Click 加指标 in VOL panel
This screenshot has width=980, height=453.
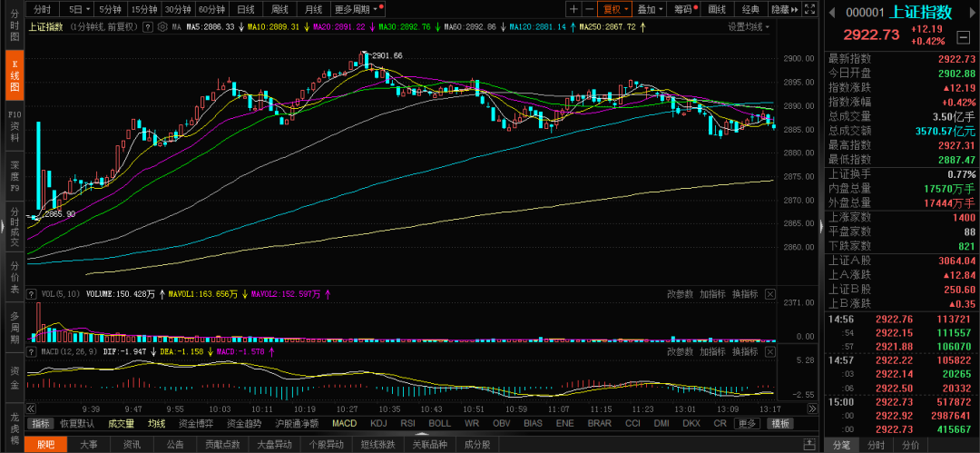pyautogui.click(x=712, y=293)
